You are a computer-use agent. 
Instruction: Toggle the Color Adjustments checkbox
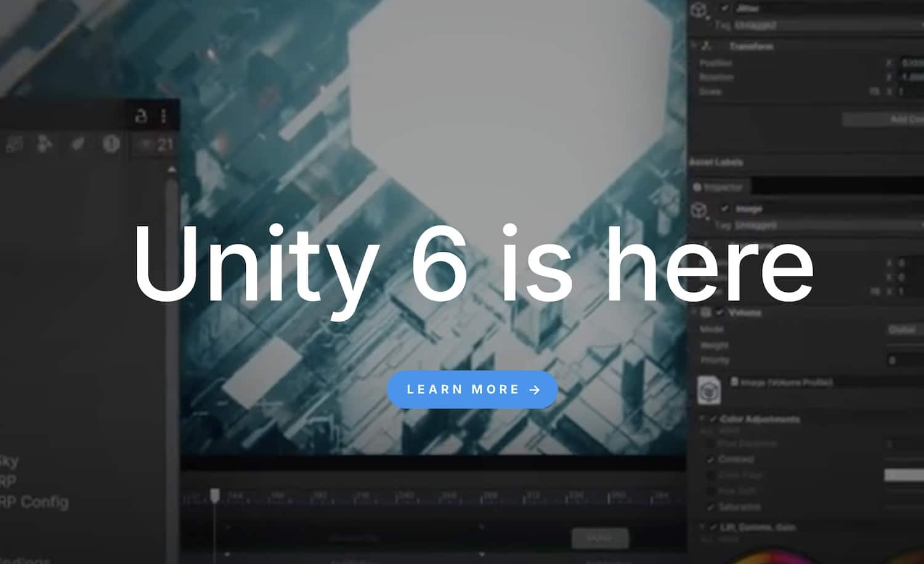click(x=713, y=419)
